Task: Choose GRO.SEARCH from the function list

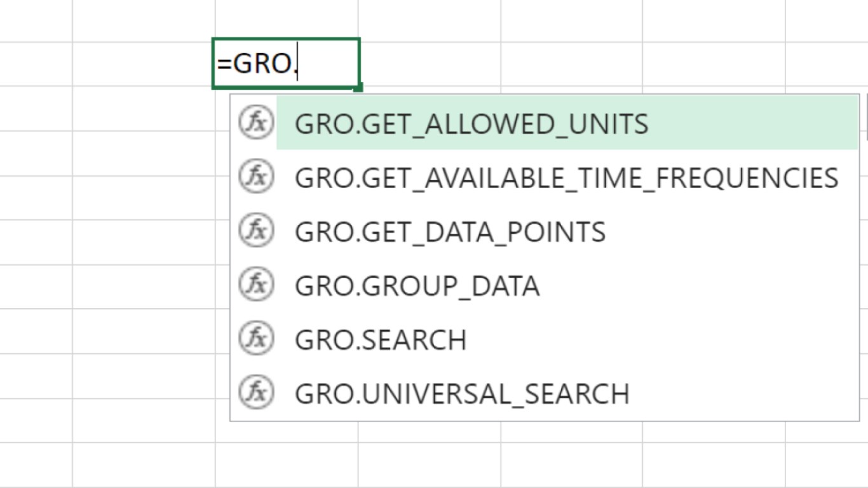Action: coord(380,340)
